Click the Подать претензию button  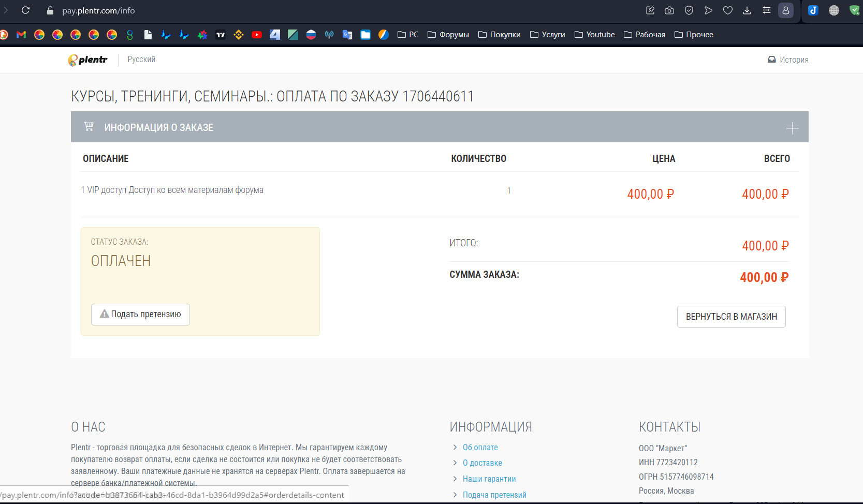[140, 314]
